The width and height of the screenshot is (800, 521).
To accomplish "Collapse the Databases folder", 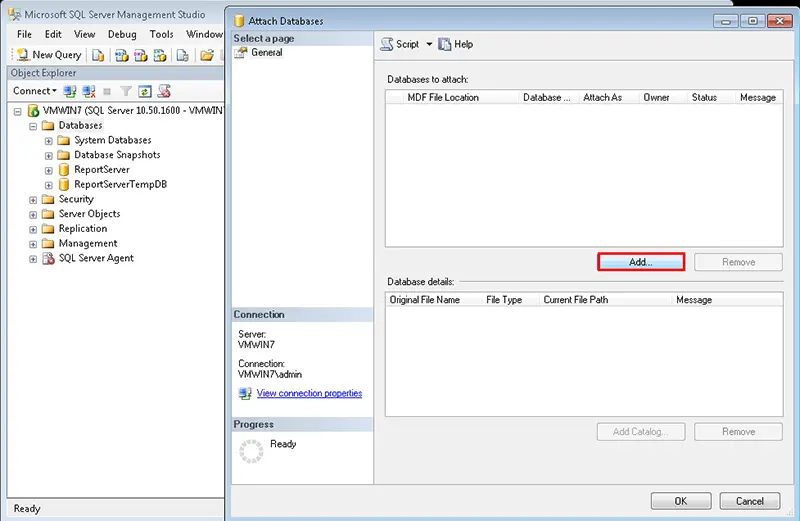I will [x=33, y=126].
